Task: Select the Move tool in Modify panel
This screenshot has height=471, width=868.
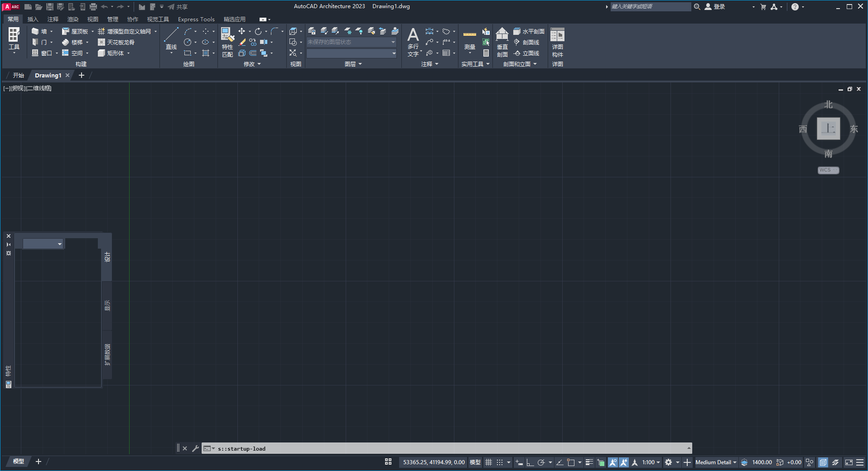Action: [241, 31]
